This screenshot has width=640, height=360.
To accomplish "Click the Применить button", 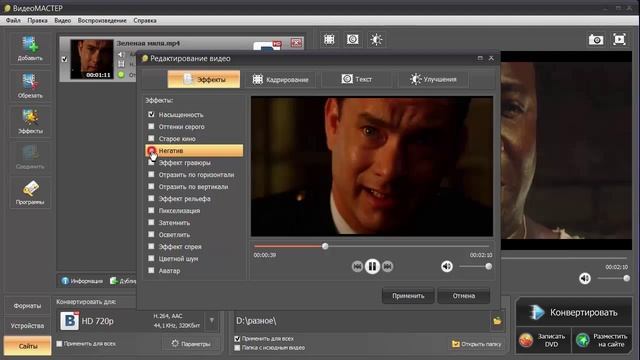I will (408, 296).
